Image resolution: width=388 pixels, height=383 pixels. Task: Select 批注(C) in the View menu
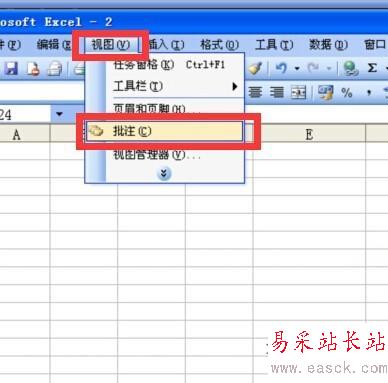tap(165, 131)
